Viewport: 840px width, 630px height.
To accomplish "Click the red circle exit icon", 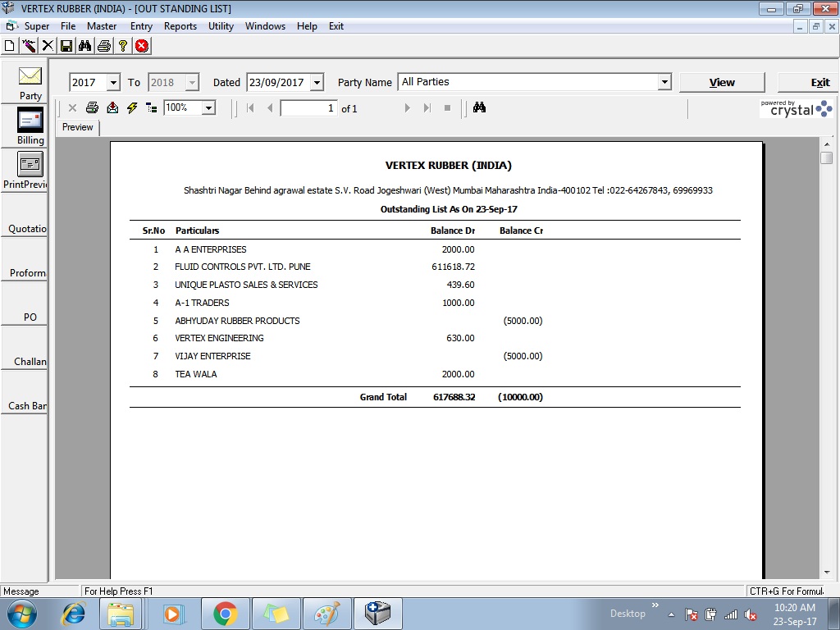I will tap(142, 46).
